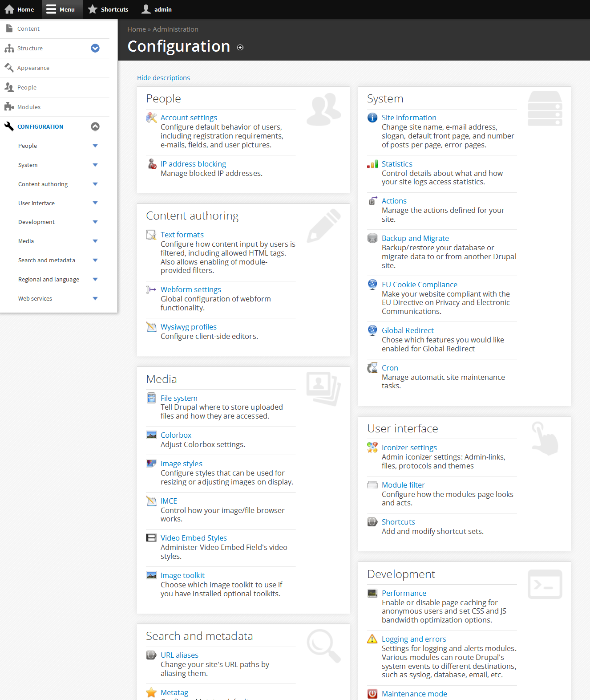Click the Administration breadcrumb link

click(x=175, y=29)
